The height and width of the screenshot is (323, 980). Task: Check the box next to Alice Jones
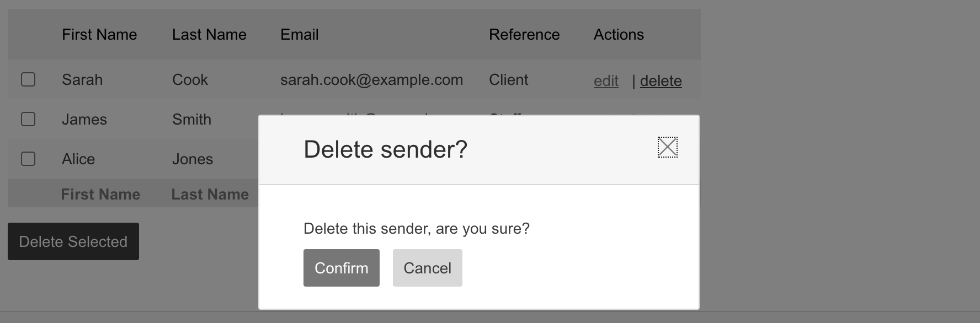(x=28, y=159)
